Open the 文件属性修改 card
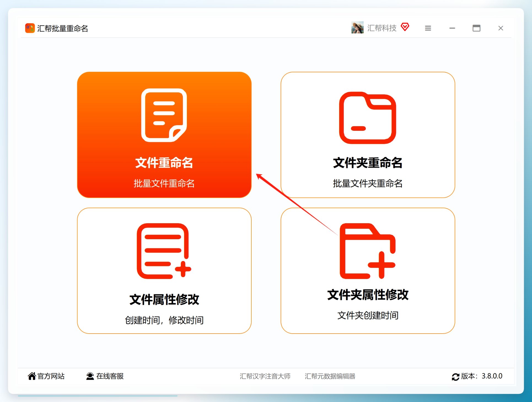Image resolution: width=532 pixels, height=402 pixels. tap(164, 271)
